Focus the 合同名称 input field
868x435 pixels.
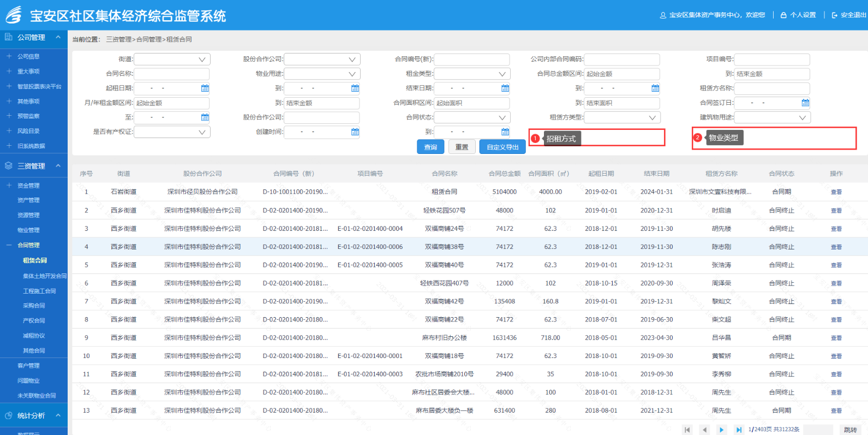point(172,74)
